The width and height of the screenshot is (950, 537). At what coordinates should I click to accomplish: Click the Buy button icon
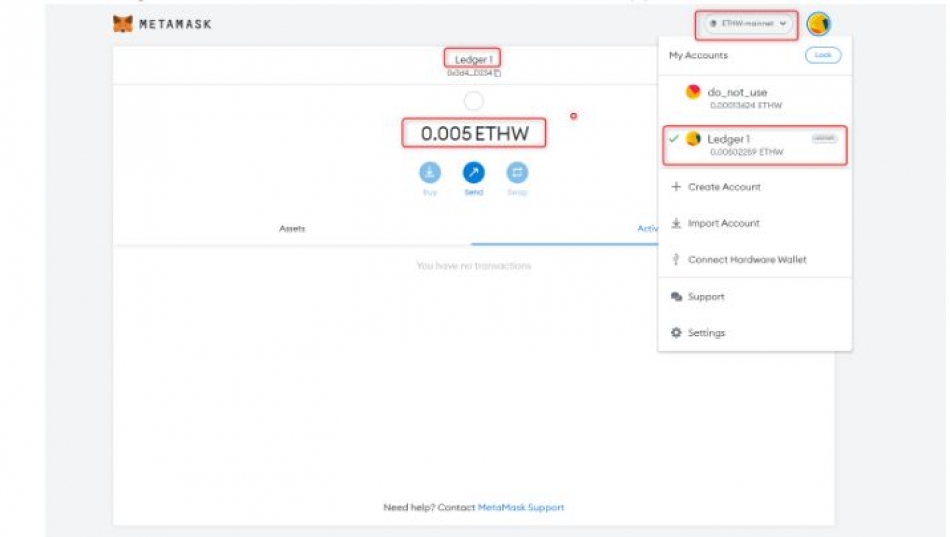(430, 173)
